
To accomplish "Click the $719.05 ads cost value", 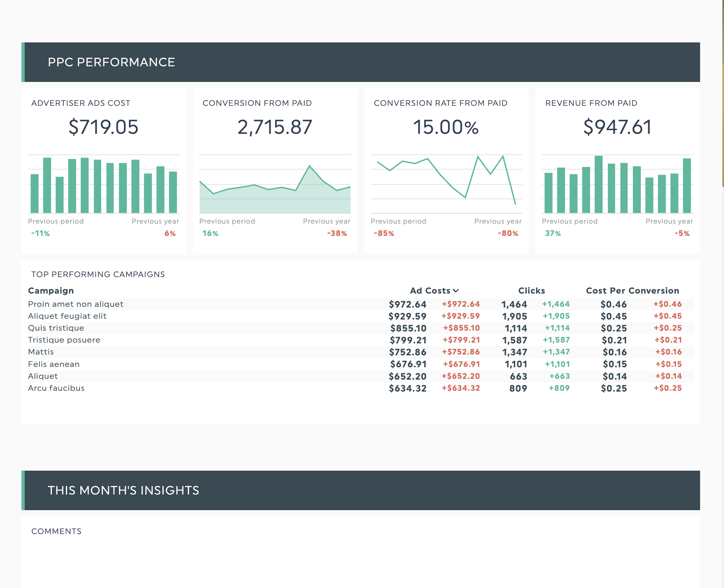I will (103, 127).
